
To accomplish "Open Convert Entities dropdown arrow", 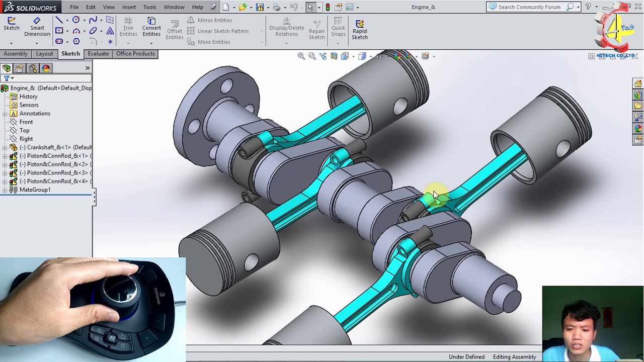I will 151,43.
